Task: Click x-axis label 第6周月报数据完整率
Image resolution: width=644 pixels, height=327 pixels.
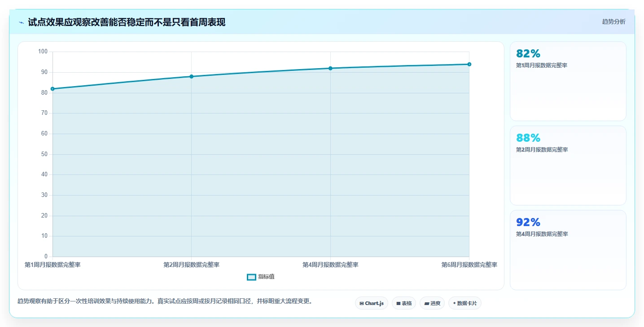Action: tap(469, 265)
